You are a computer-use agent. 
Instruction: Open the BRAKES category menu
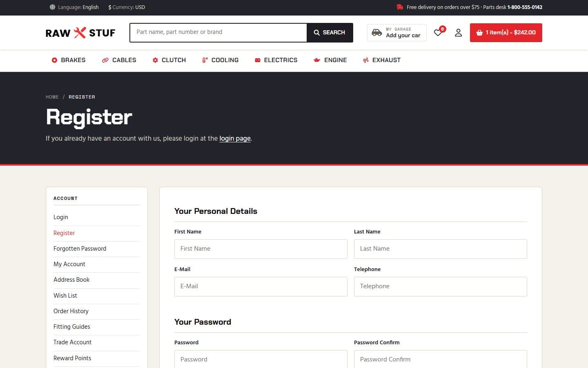click(69, 60)
